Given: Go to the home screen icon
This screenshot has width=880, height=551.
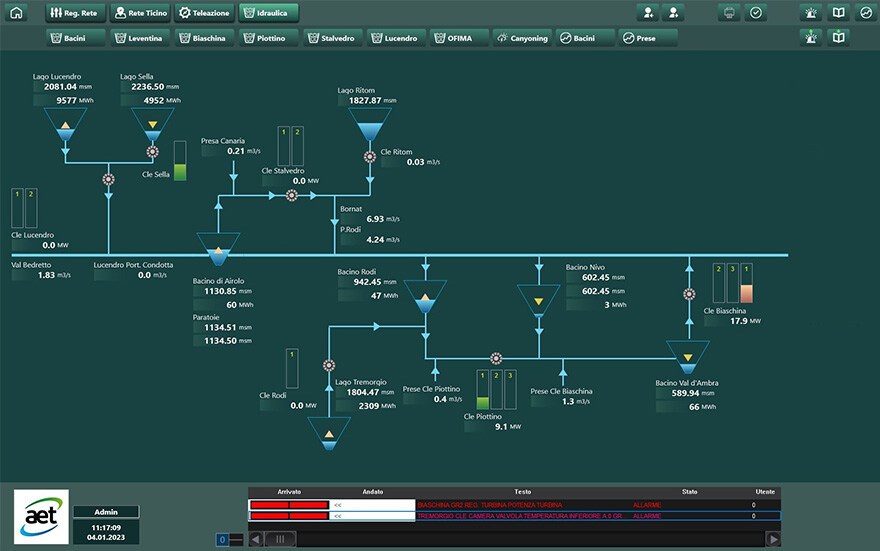Looking at the screenshot, I should pyautogui.click(x=16, y=13).
